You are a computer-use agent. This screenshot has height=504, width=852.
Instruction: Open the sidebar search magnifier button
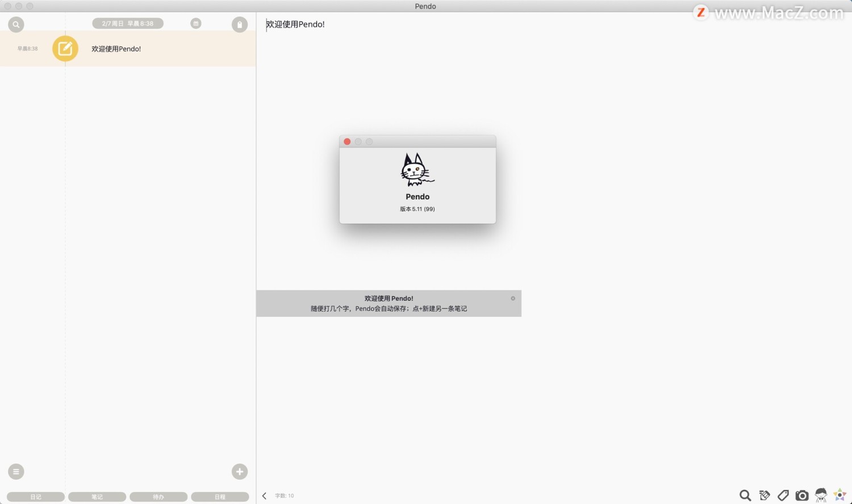[x=16, y=24]
